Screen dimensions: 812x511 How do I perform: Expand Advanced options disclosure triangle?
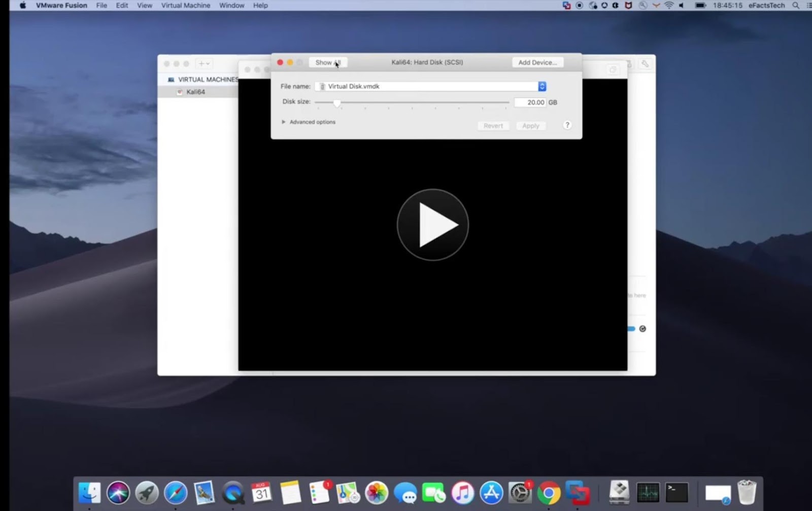[283, 122]
